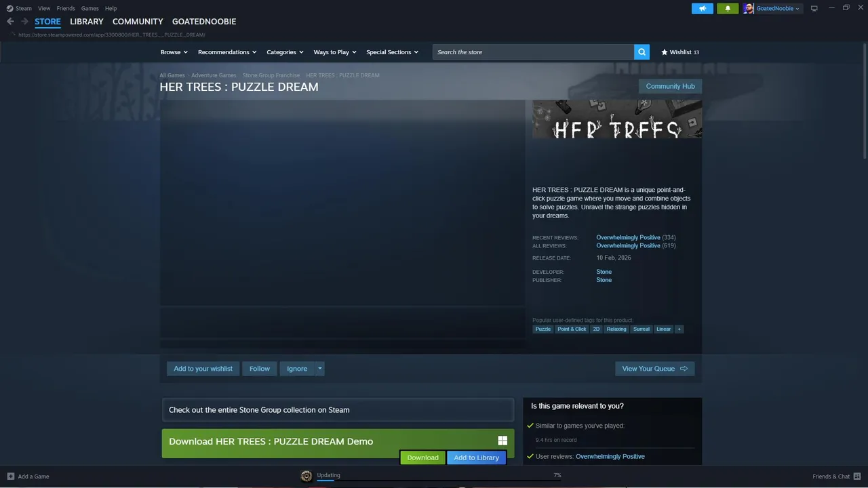Click the Wishlist star icon
The height and width of the screenshot is (488, 868).
pyautogui.click(x=665, y=52)
